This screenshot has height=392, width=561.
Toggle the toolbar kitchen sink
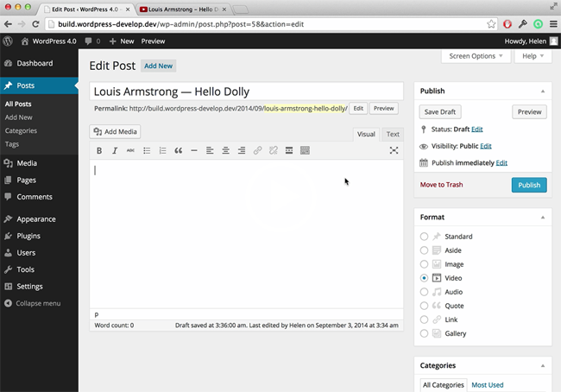point(305,151)
